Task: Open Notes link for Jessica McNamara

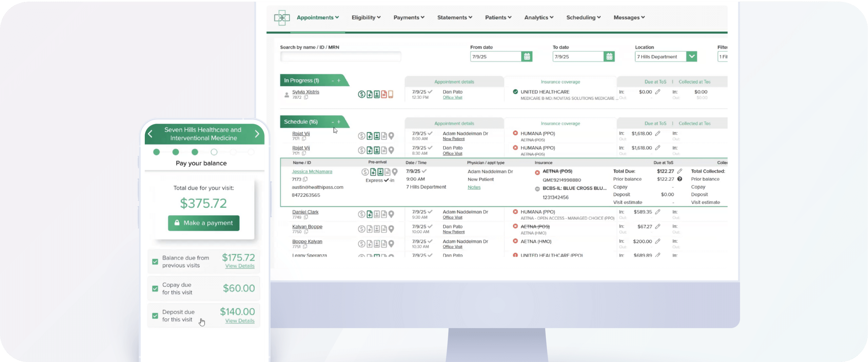Action: [x=474, y=187]
